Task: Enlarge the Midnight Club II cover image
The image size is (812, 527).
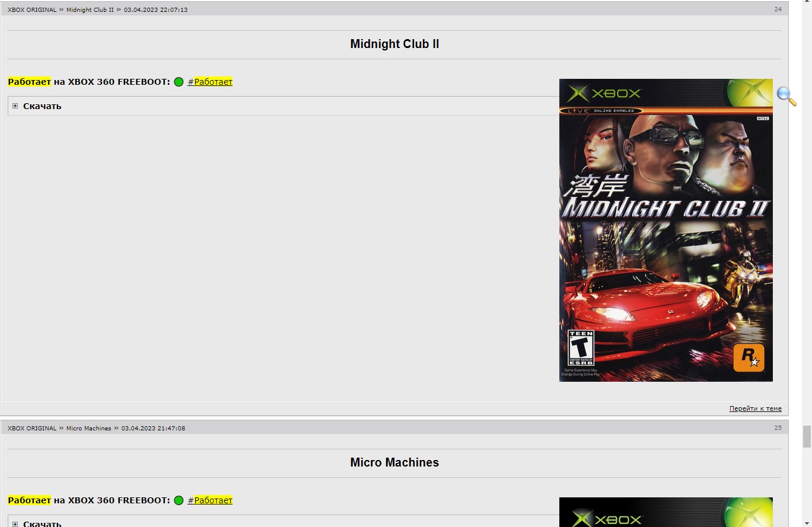Action: click(x=666, y=230)
